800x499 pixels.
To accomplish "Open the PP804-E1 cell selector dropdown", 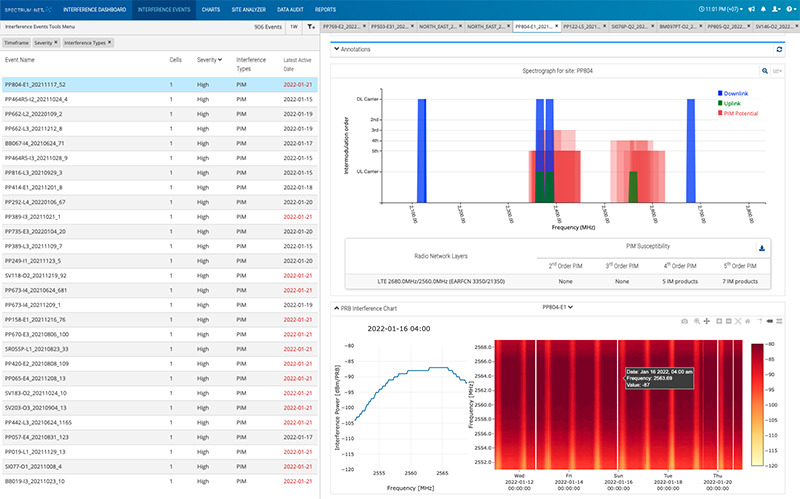I will (557, 307).
